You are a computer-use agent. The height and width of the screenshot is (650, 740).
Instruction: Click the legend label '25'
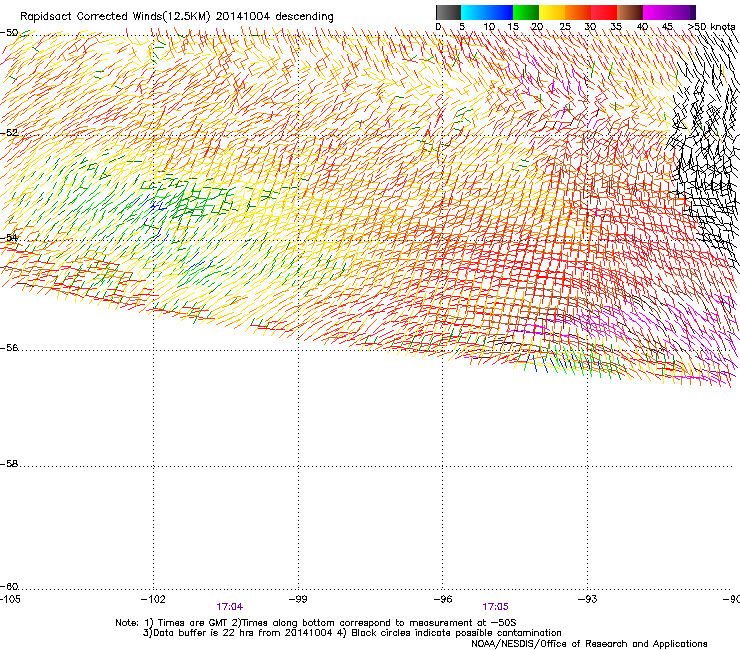click(565, 27)
